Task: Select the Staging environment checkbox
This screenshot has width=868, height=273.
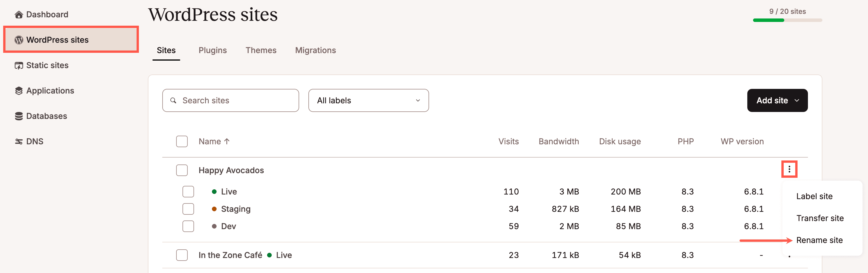Action: tap(188, 209)
